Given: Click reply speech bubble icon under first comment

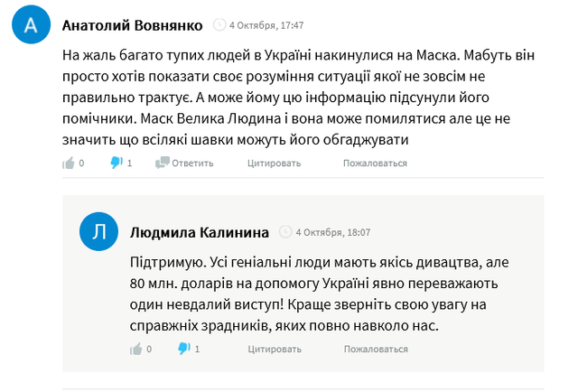Looking at the screenshot, I should (x=163, y=163).
